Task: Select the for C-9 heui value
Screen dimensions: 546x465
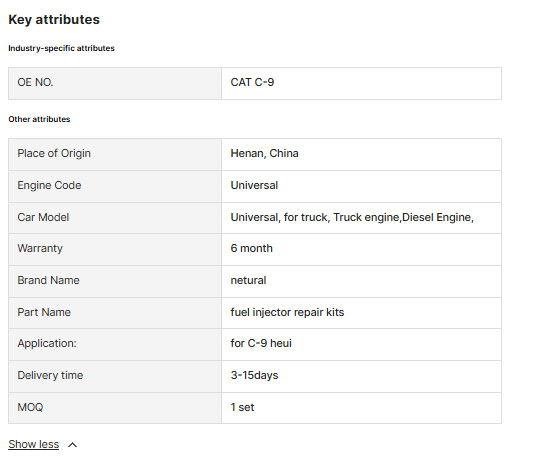Action: pyautogui.click(x=261, y=343)
